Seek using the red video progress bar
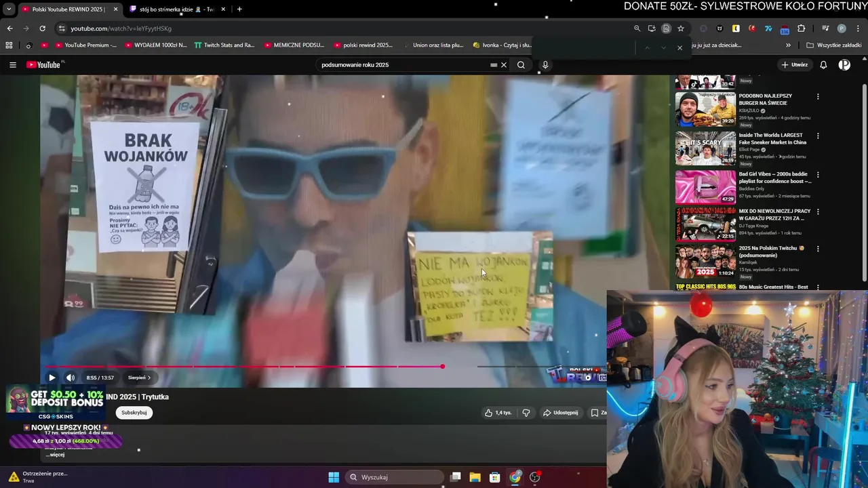The image size is (868, 488). [x=244, y=367]
